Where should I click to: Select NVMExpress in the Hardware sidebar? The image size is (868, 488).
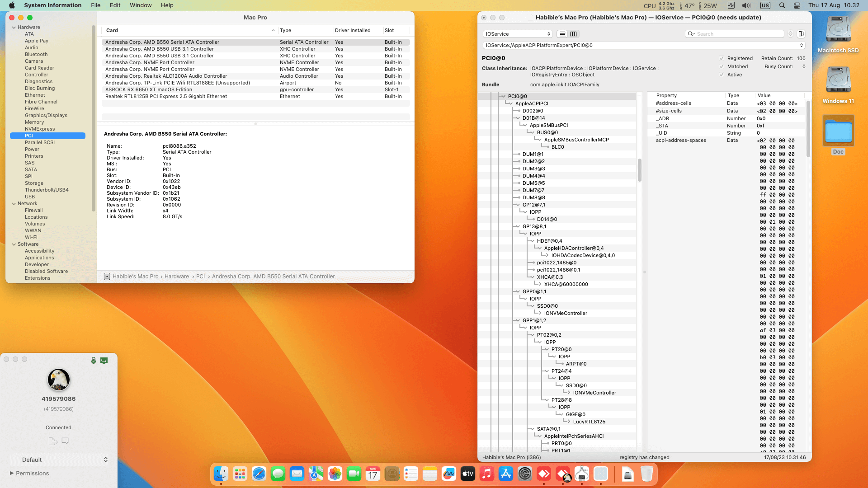40,129
